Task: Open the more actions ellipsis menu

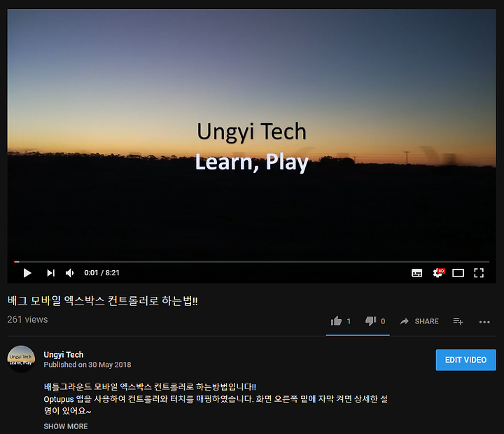Action: pyautogui.click(x=484, y=322)
